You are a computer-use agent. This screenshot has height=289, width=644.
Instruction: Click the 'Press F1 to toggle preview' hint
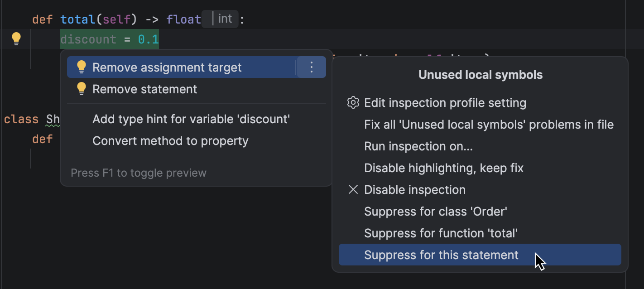point(139,173)
